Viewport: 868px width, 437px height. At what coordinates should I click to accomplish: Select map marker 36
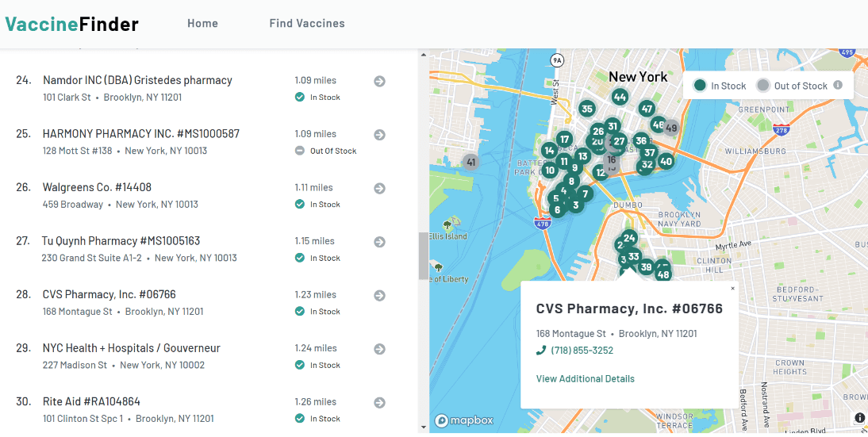(x=641, y=140)
